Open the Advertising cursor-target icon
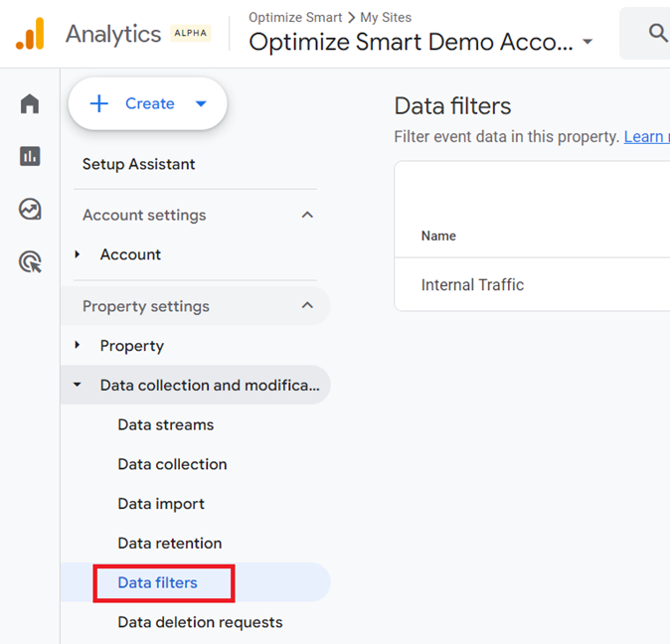The height and width of the screenshot is (644, 670). point(31,261)
